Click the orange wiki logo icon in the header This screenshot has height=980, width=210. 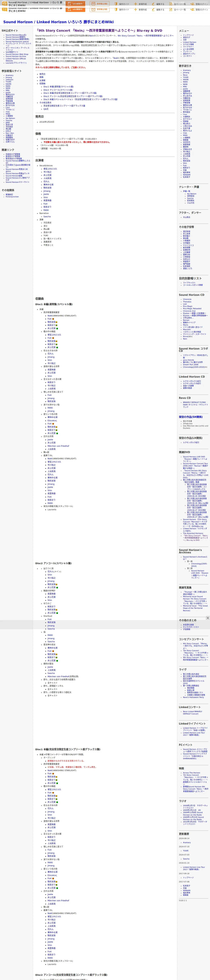[x=5, y=9]
